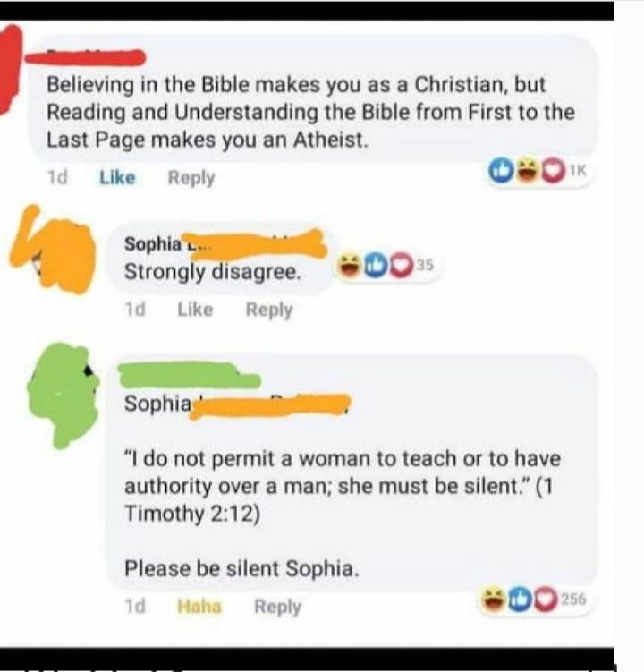The height and width of the screenshot is (672, 644).
Task: Click the blue like reaction on top comment
Action: click(x=501, y=171)
